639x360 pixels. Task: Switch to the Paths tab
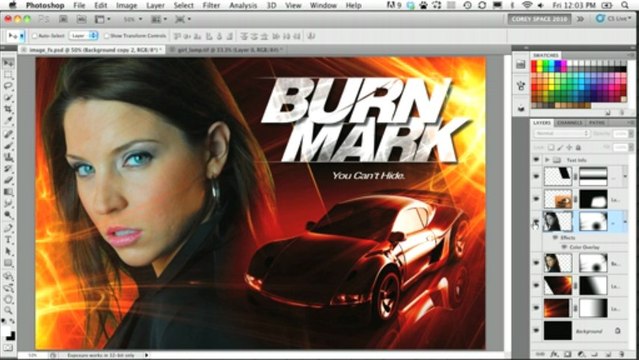[x=596, y=123]
